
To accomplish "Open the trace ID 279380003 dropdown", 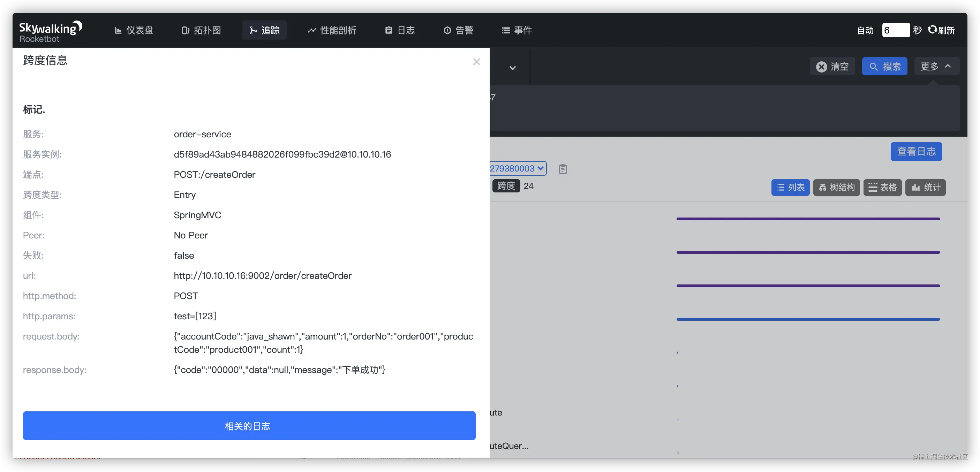I will [x=518, y=168].
